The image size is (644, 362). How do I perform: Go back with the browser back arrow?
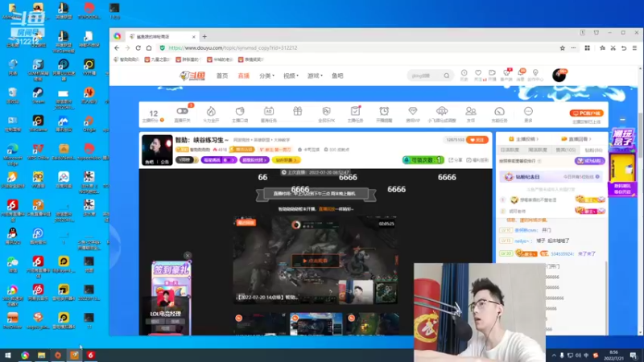(117, 48)
